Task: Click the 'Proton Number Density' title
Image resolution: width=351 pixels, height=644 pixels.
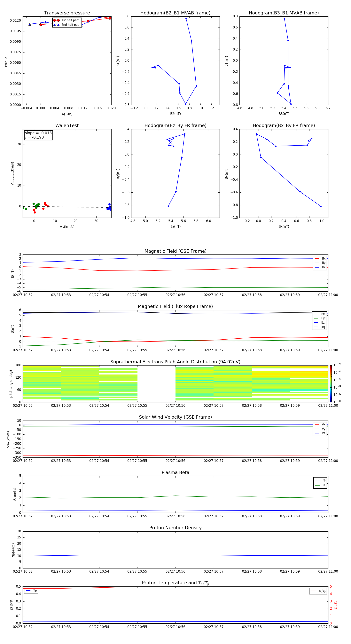Action: click(175, 528)
